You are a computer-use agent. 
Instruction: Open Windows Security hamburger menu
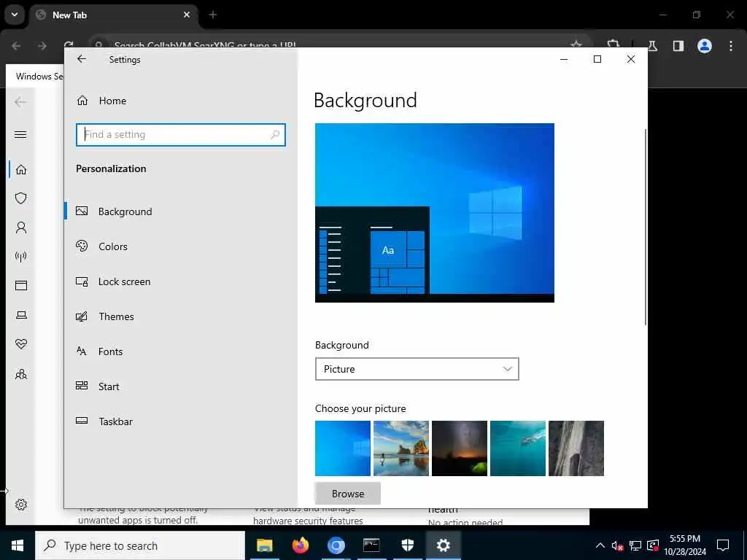click(20, 135)
